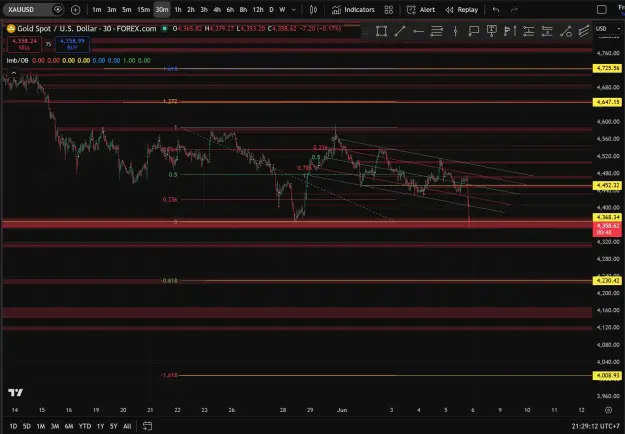Click the TradingView logo on chart
The width and height of the screenshot is (625, 434).
[x=16, y=393]
